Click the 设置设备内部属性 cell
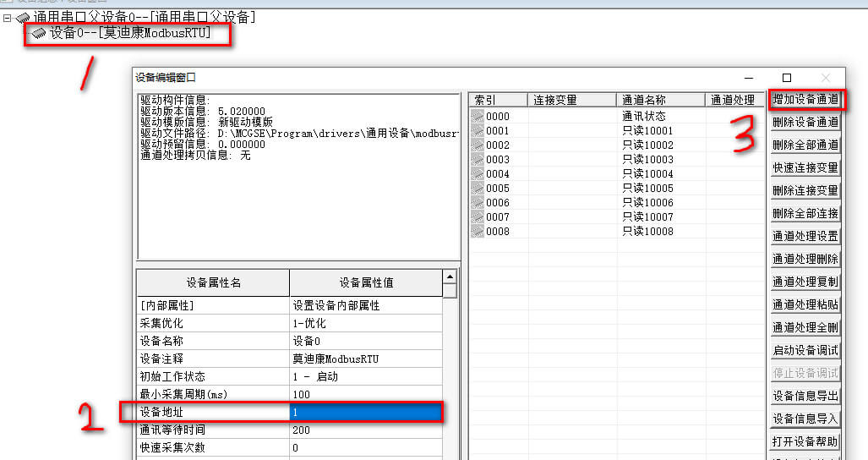 (x=365, y=305)
